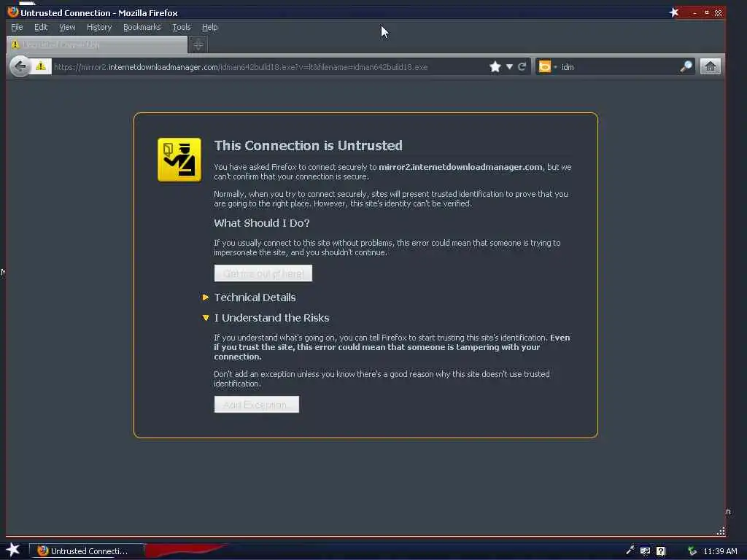
Task: Click the 11:39 AM taskbar clock
Action: [720, 551]
